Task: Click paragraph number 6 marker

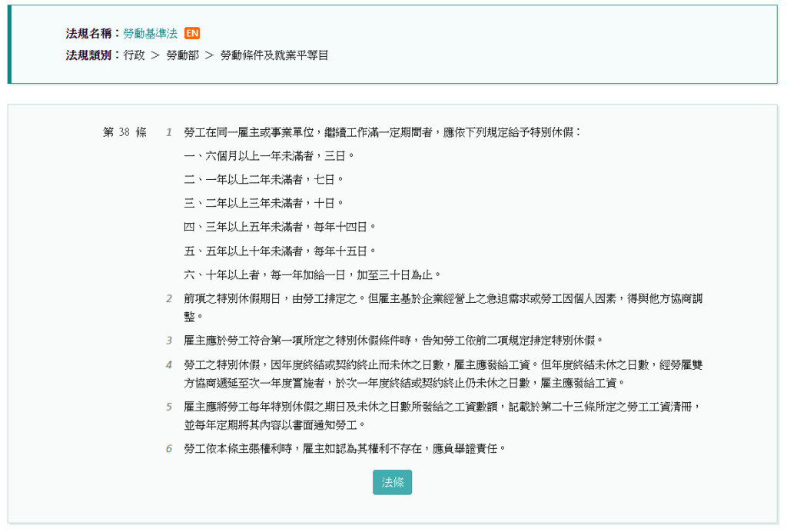Action: point(169,449)
